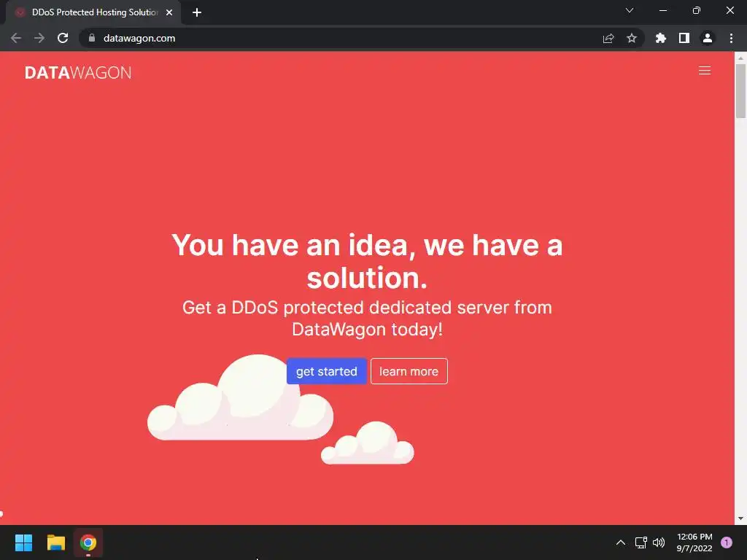Open the clock showing 12:06 PM
Viewport: 747px width, 560px height.
click(x=694, y=542)
